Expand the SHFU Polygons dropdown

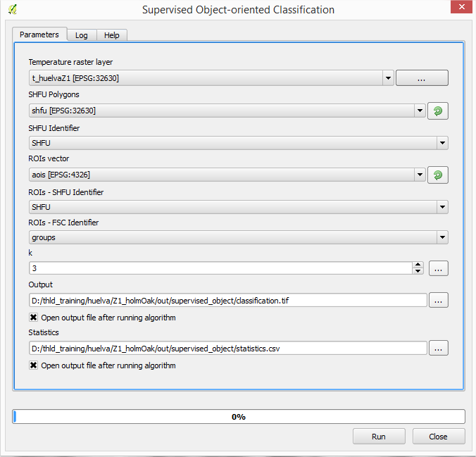[420, 111]
